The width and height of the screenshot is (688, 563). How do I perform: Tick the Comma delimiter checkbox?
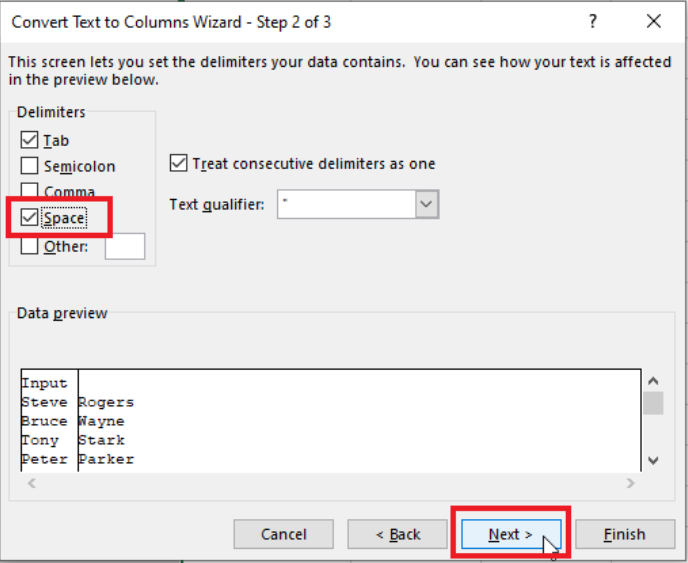30,191
